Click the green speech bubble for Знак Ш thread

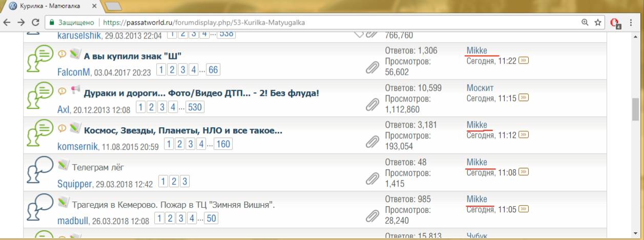pyautogui.click(x=39, y=60)
